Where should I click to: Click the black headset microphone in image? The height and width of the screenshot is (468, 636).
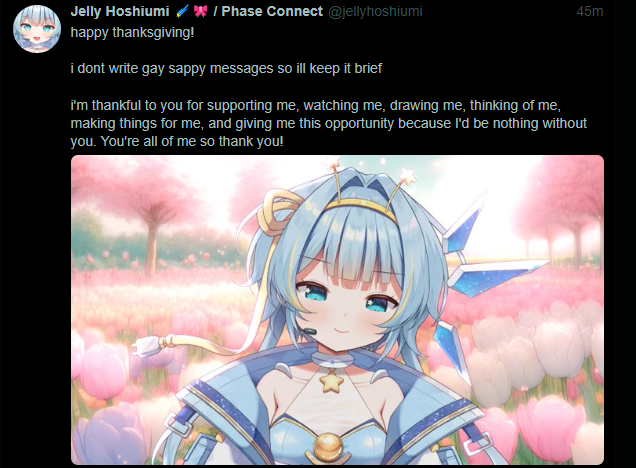click(x=310, y=331)
